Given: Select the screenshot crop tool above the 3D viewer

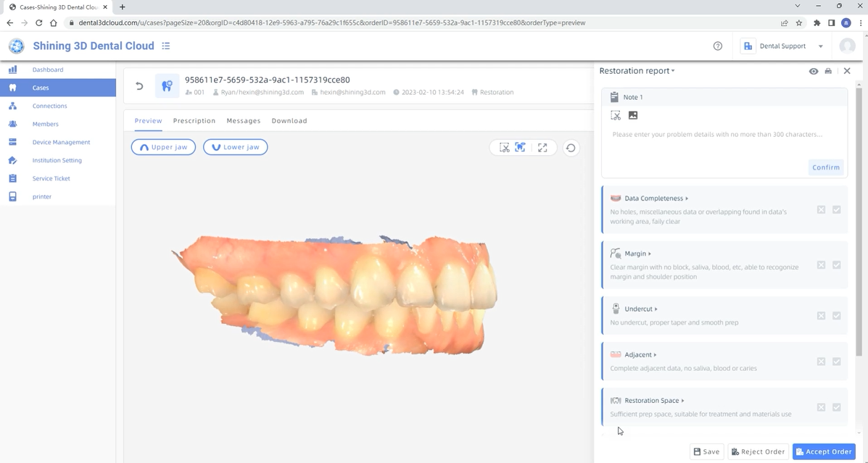Looking at the screenshot, I should click(x=504, y=147).
